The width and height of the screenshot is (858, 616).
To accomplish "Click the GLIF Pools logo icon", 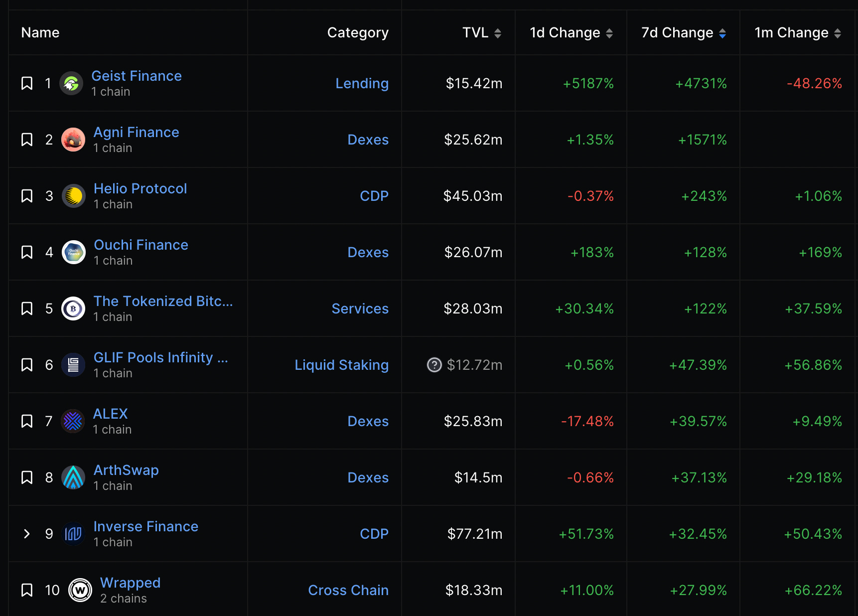I will pyautogui.click(x=73, y=365).
